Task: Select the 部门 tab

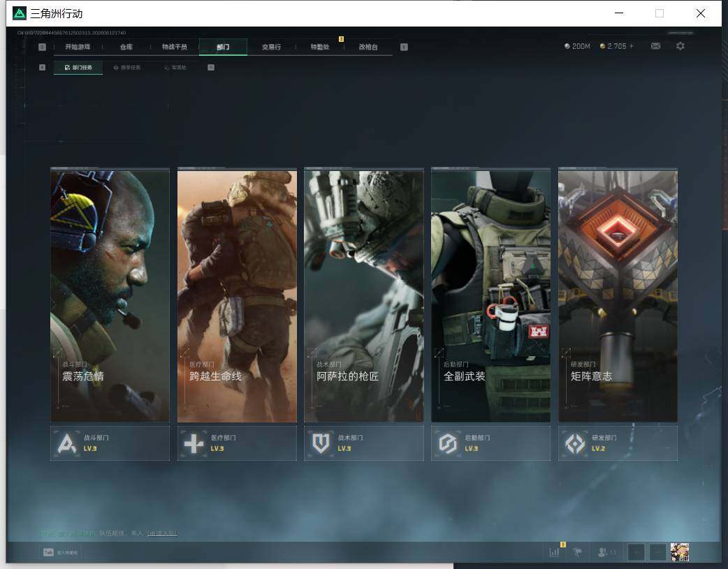Action: 223,47
